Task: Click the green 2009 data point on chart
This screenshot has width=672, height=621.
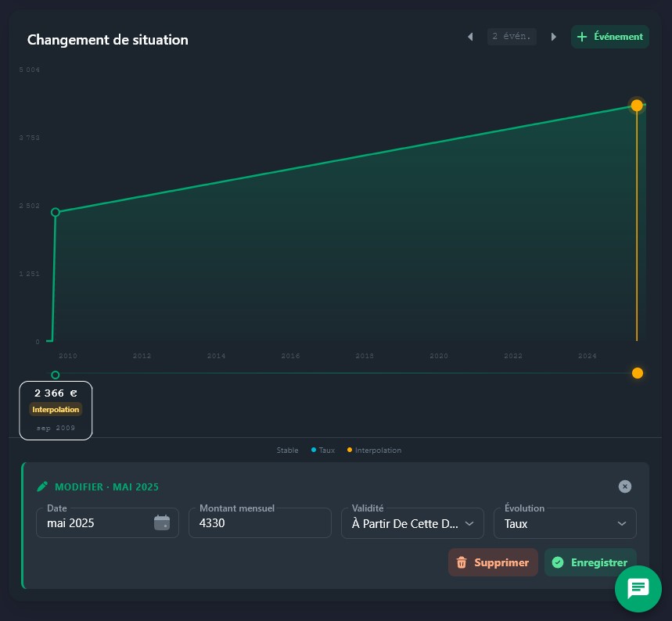Action: click(x=55, y=212)
